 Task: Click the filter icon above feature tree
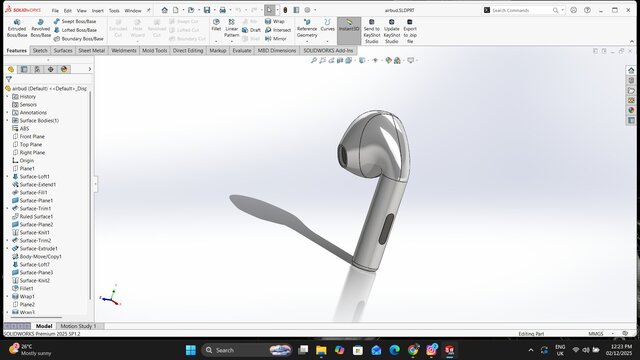(x=9, y=79)
